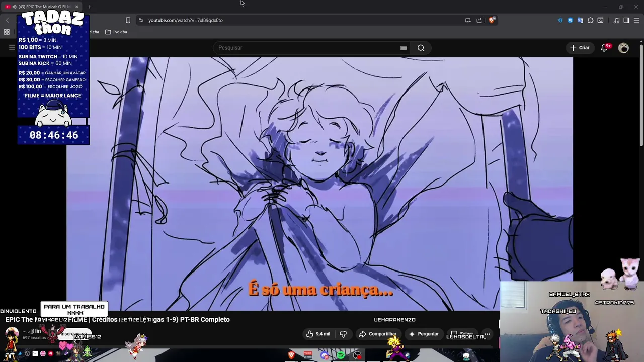Mute tab via speaker icon on tab
The width and height of the screenshot is (644, 362).
(14, 7)
